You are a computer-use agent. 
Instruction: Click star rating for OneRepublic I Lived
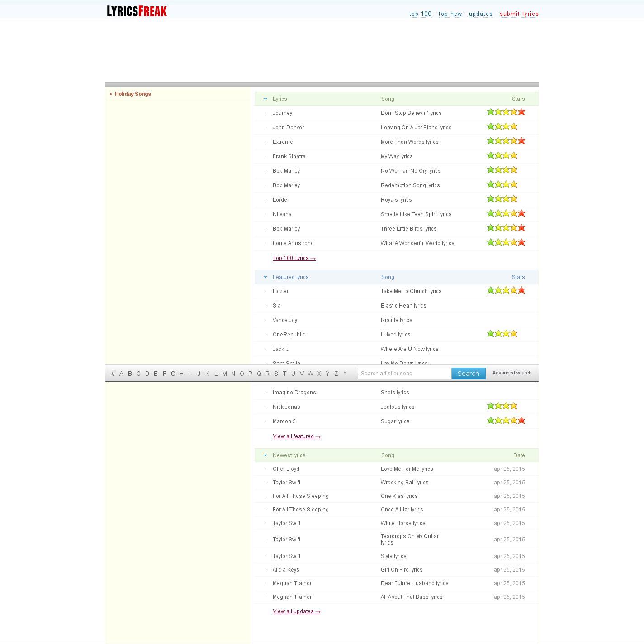(502, 334)
